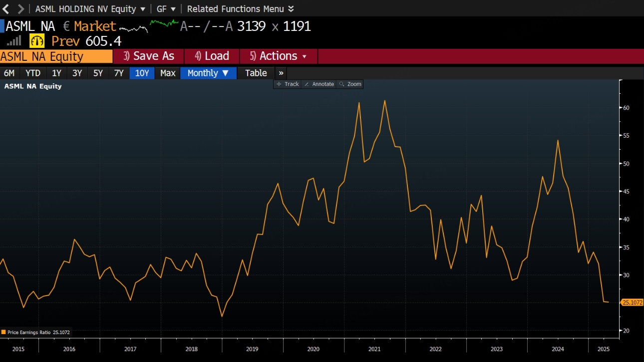Select the 3Y time range

click(x=77, y=73)
